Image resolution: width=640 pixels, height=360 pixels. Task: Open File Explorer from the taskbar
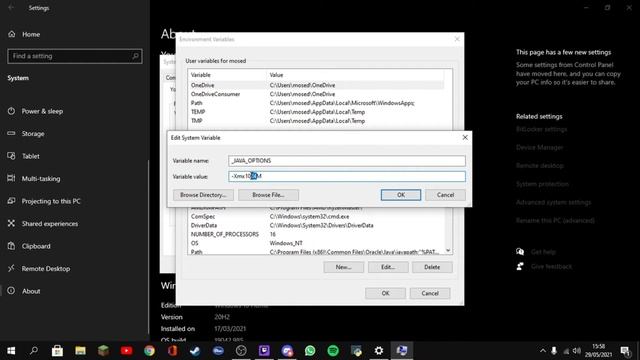[x=80, y=351]
